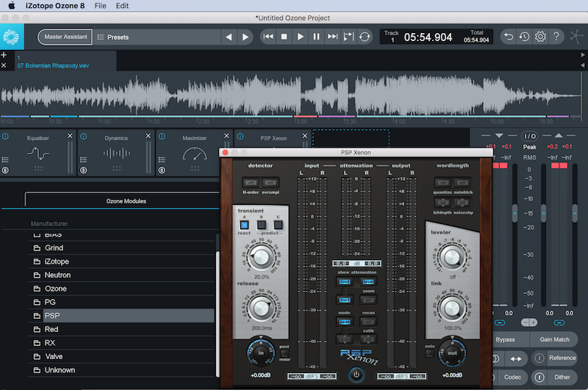588x390 pixels.
Task: Click the transient knob set to 20.0%
Action: tap(261, 257)
